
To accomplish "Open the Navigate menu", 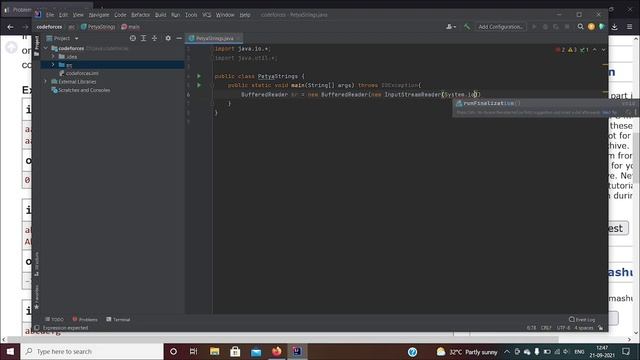I will (99, 15).
